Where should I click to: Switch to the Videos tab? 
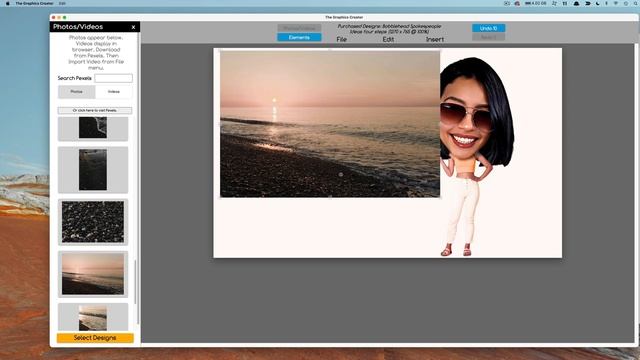tap(114, 92)
